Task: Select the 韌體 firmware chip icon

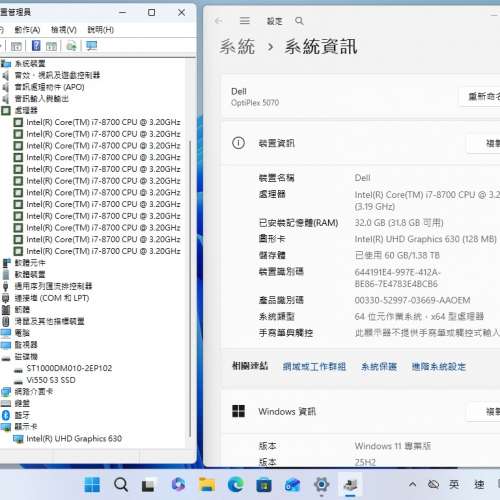Action: point(6,310)
